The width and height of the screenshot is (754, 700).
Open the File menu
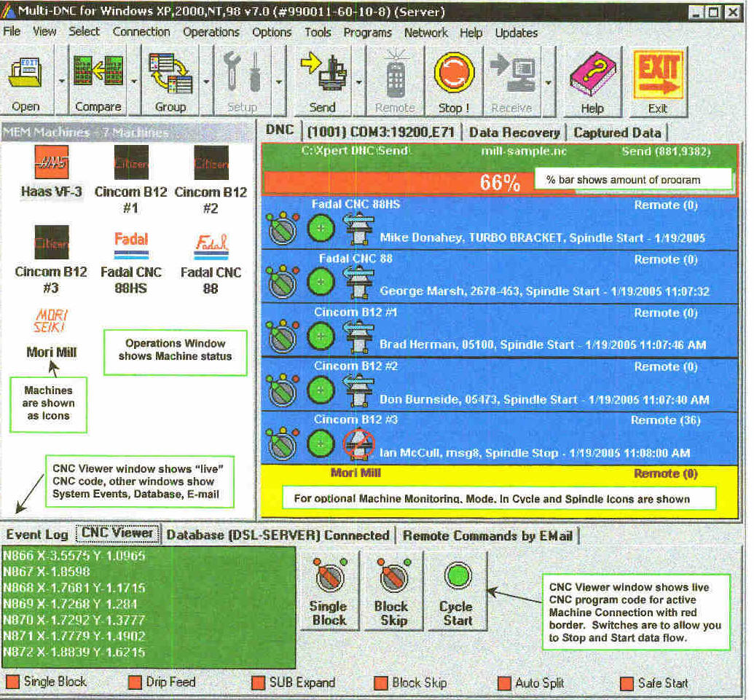coord(12,32)
